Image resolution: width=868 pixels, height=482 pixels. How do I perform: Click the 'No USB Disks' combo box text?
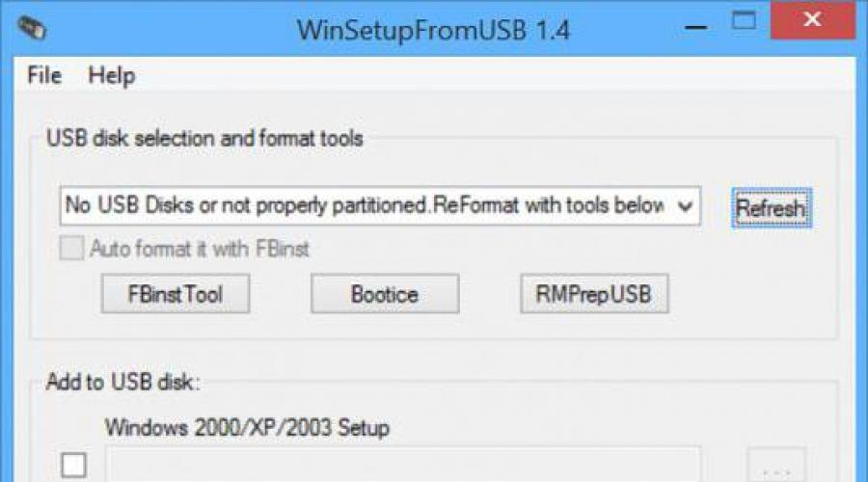tap(365, 206)
